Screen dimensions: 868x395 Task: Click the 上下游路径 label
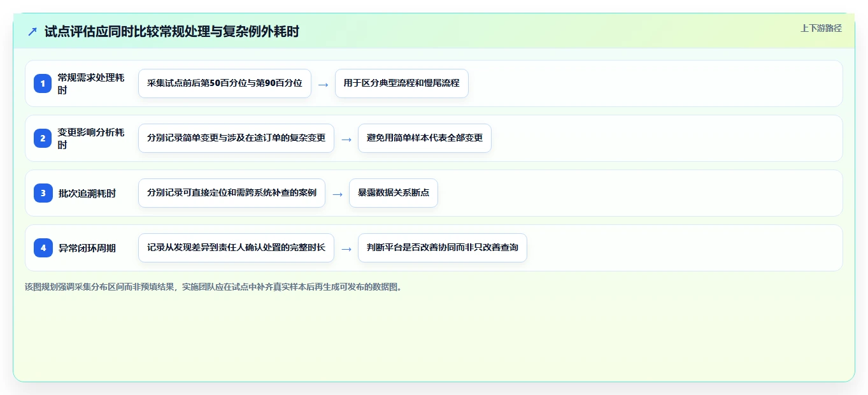click(x=821, y=28)
